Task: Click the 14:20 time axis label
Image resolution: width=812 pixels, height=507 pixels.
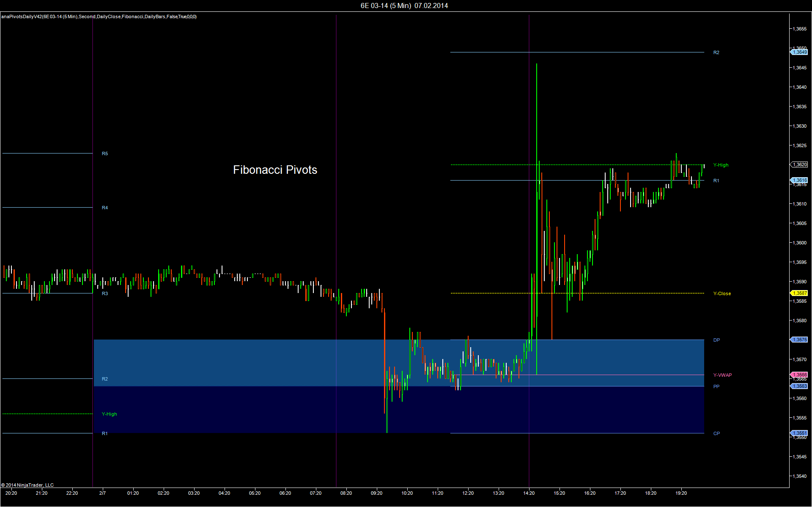Action: point(529,493)
